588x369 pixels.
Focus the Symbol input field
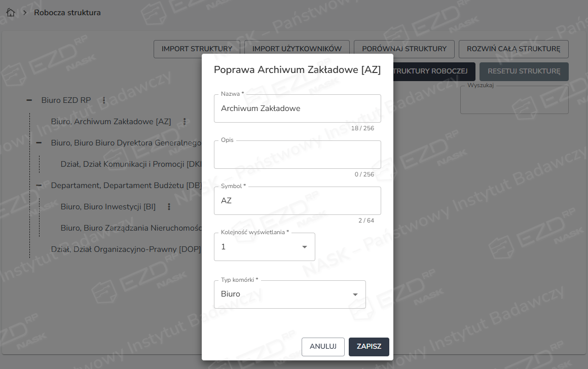[297, 201]
